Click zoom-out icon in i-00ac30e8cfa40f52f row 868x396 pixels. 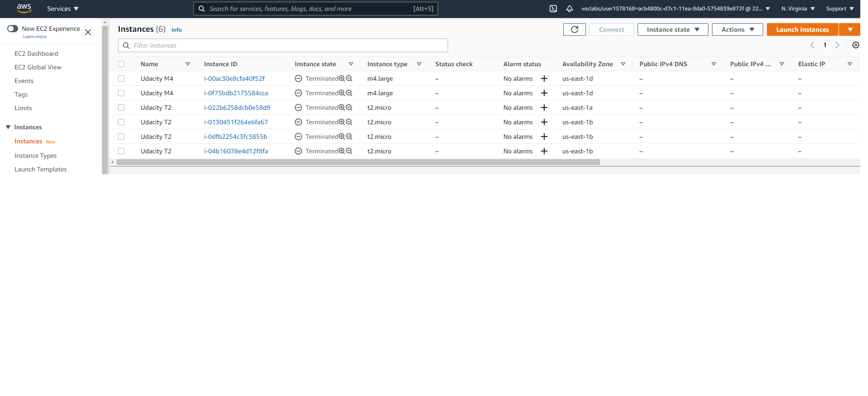pyautogui.click(x=349, y=78)
